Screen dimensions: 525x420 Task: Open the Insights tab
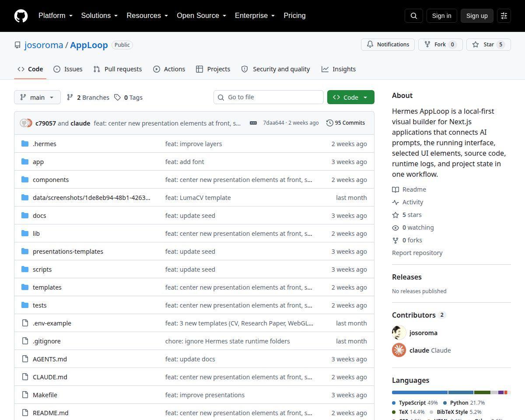click(339, 69)
